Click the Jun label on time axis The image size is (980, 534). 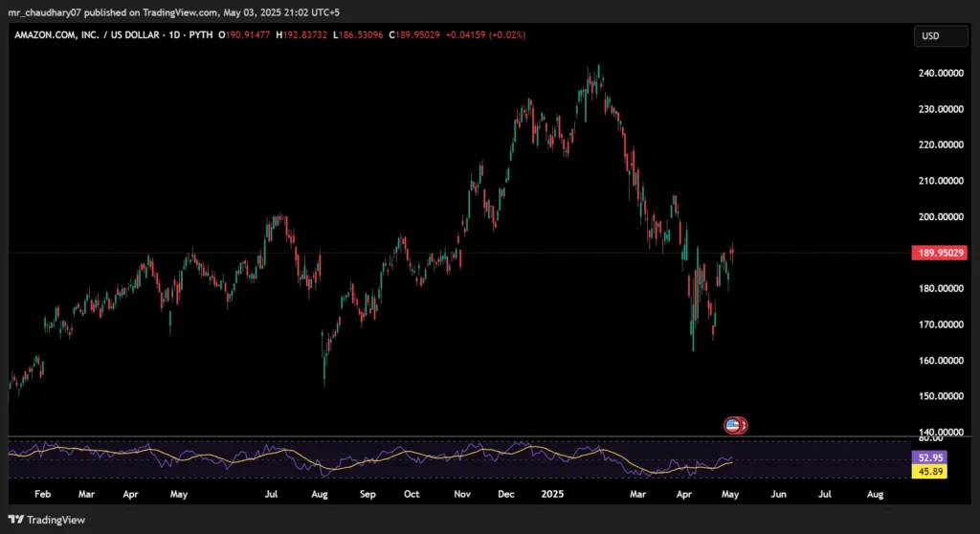click(x=778, y=494)
